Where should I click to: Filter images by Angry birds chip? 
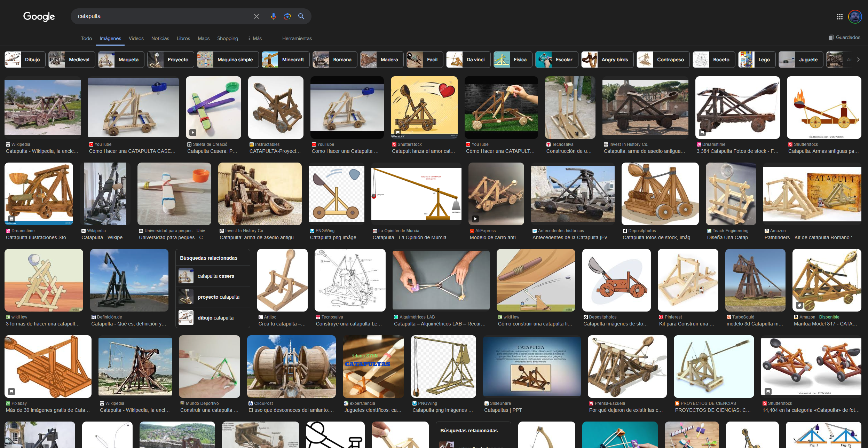(607, 60)
